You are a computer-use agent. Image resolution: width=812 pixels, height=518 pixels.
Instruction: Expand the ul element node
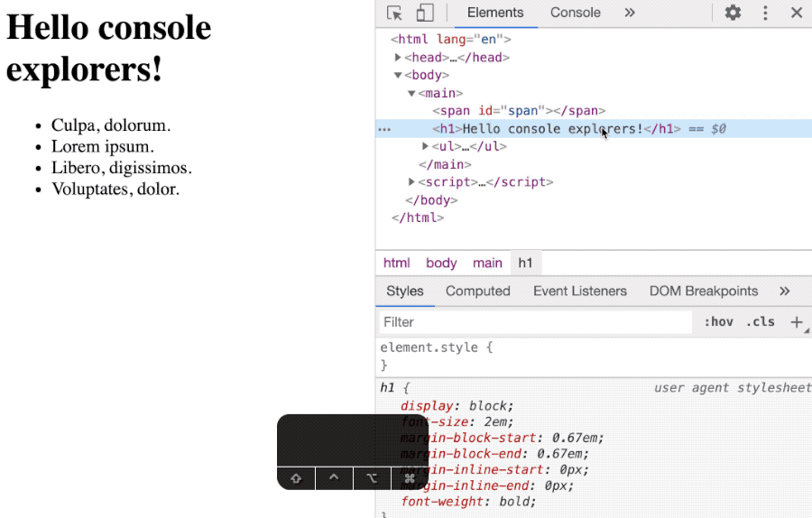tap(426, 146)
